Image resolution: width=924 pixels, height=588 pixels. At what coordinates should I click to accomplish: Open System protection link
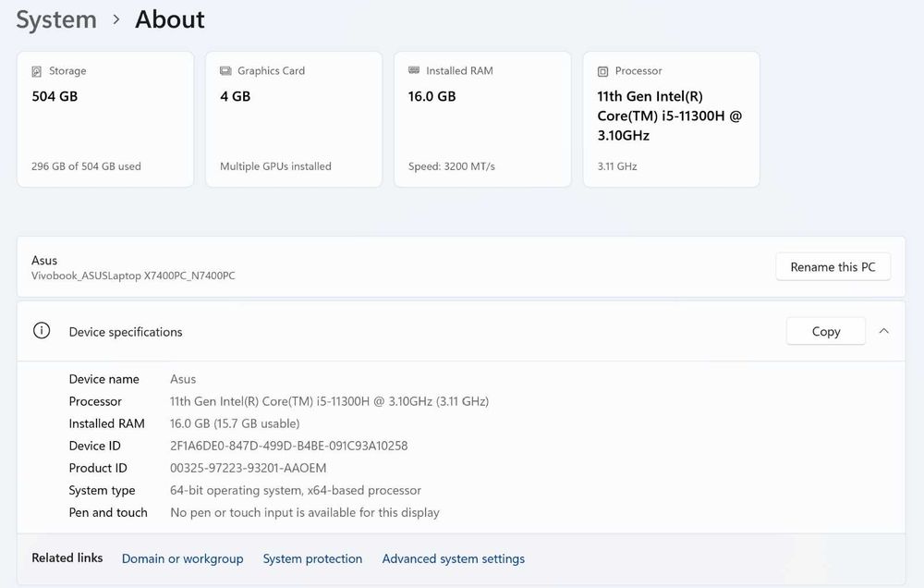click(x=312, y=558)
